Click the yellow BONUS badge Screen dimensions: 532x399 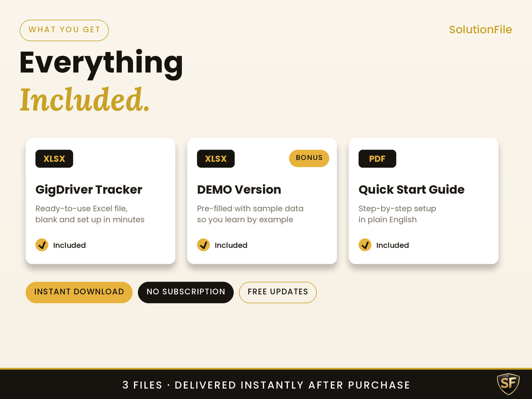tap(309, 158)
